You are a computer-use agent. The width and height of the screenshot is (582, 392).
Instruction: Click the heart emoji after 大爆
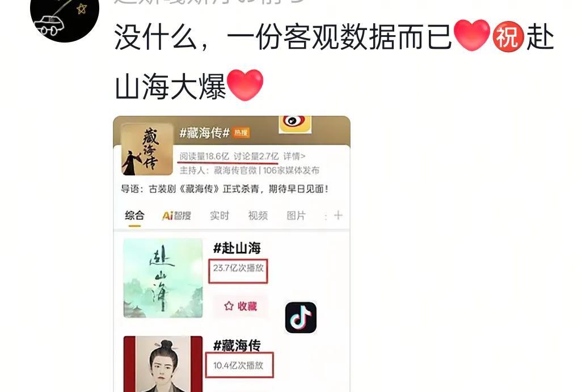coord(244,85)
